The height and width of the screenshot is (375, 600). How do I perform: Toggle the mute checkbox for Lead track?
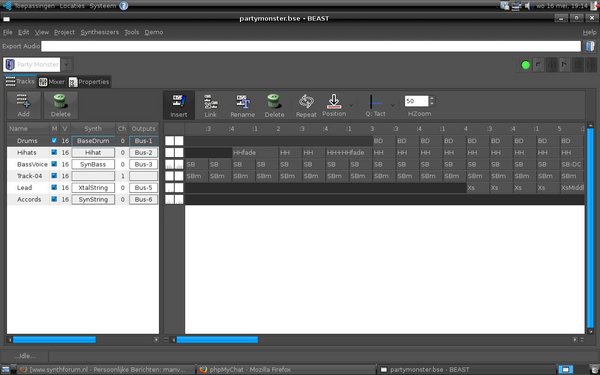pos(54,188)
